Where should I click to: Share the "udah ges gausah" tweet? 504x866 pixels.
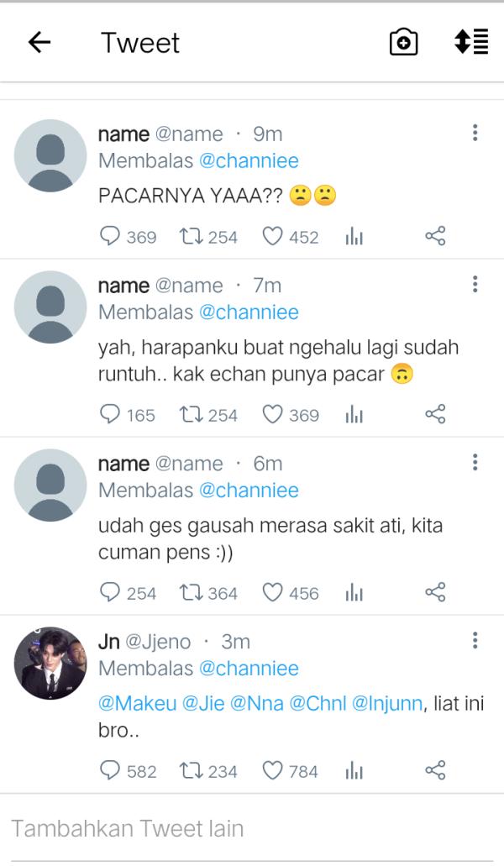[x=435, y=592]
